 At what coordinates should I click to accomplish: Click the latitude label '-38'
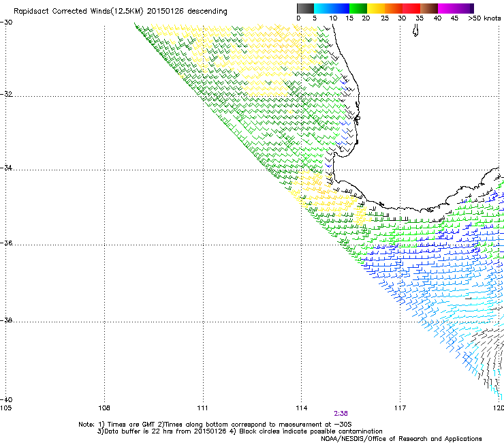point(6,320)
